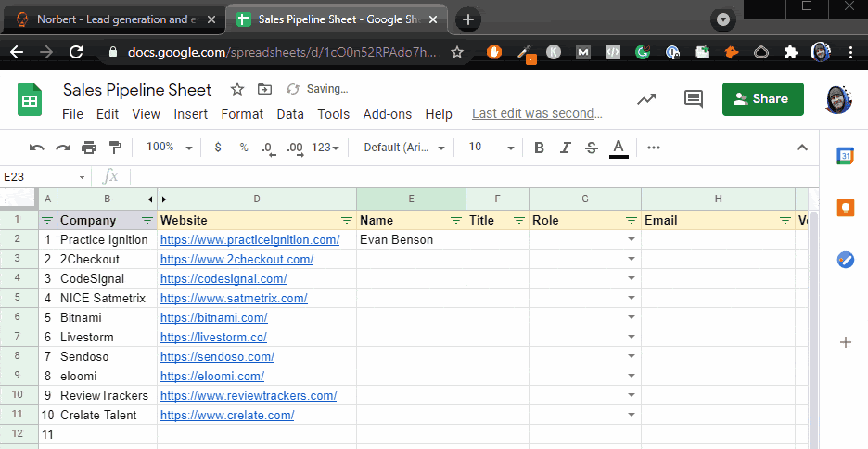
Task: Open the https://codesignal.com/ link
Action: click(223, 278)
